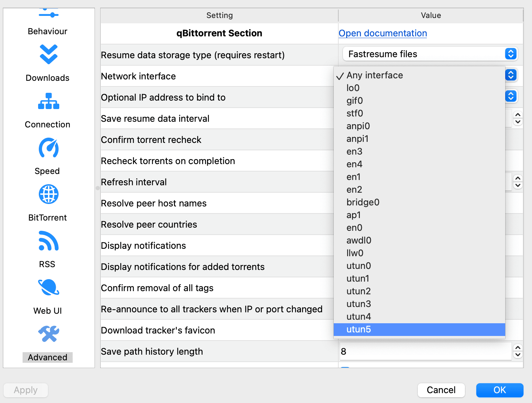532x403 pixels.
Task: Click the Save path history length field
Action: click(425, 351)
